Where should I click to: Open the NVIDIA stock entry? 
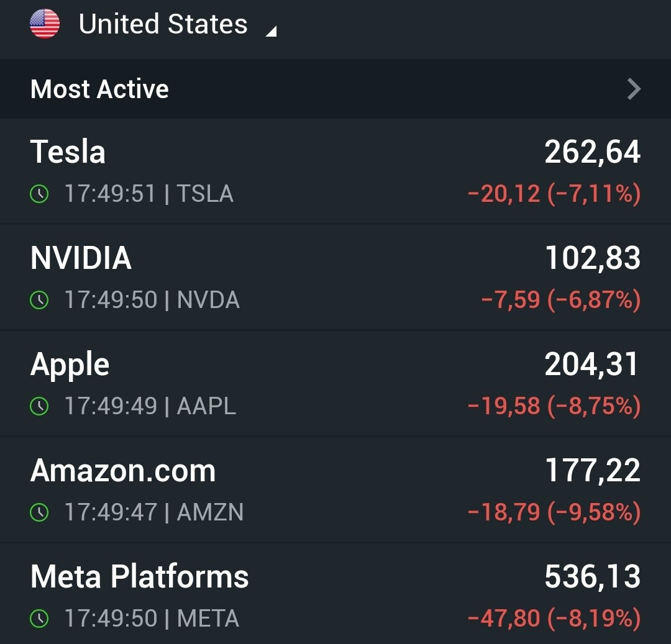pyautogui.click(x=335, y=278)
